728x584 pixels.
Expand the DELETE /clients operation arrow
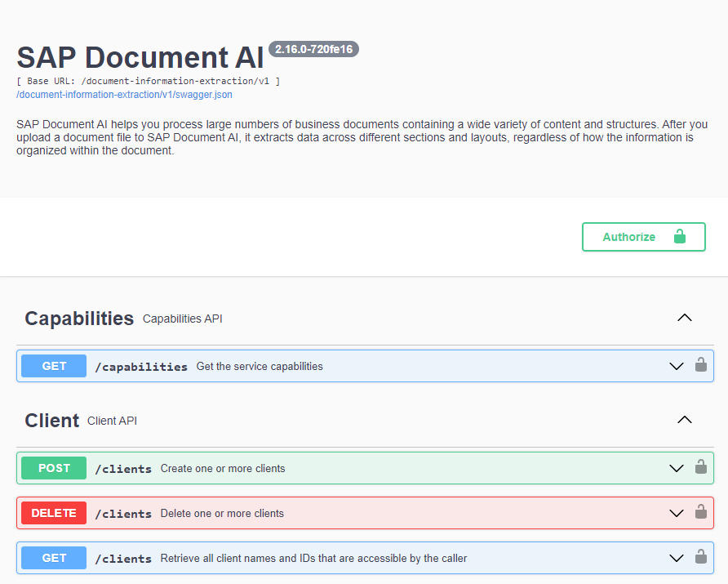tap(677, 514)
